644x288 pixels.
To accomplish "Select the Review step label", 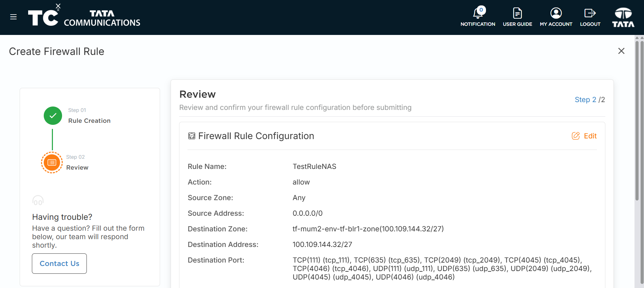I will pyautogui.click(x=77, y=168).
